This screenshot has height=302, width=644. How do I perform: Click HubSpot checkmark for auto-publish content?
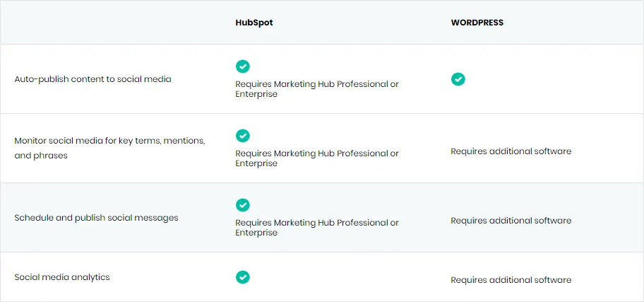coord(242,66)
